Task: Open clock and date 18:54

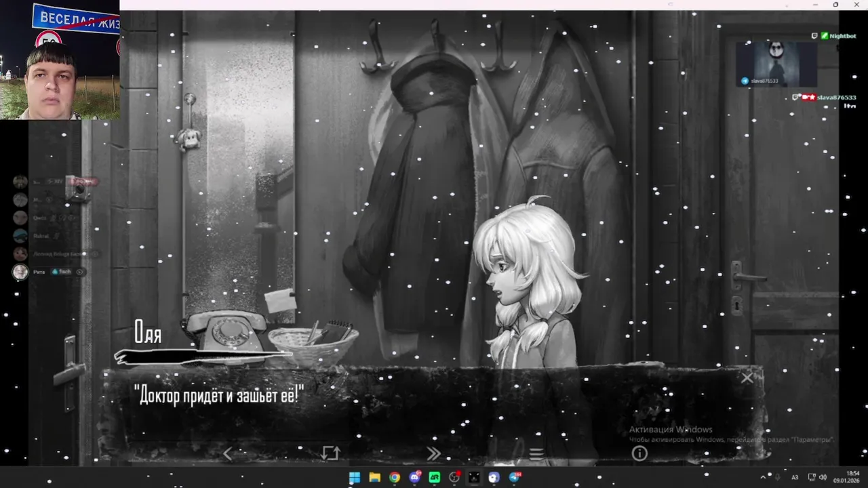Action: (x=847, y=477)
